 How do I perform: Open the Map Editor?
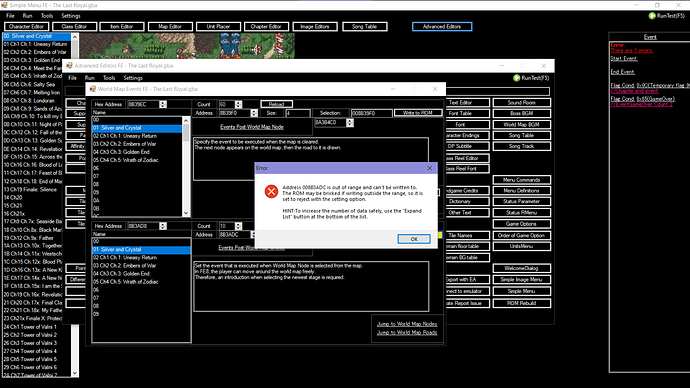tap(170, 26)
